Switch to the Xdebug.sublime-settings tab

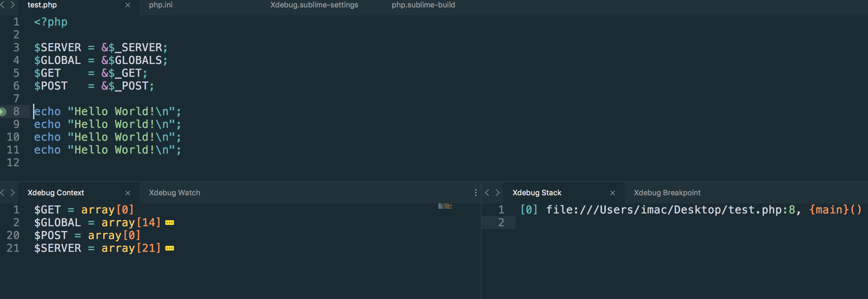314,5
